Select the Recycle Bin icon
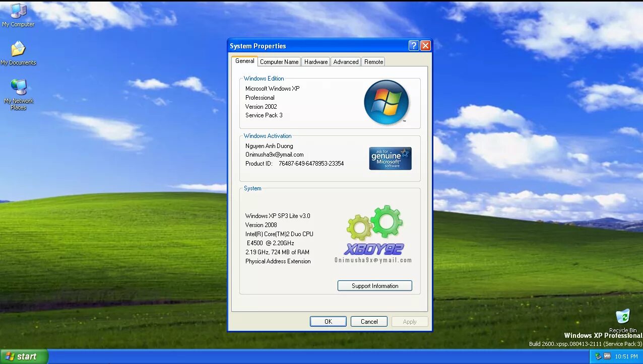The image size is (643, 364). point(623,321)
